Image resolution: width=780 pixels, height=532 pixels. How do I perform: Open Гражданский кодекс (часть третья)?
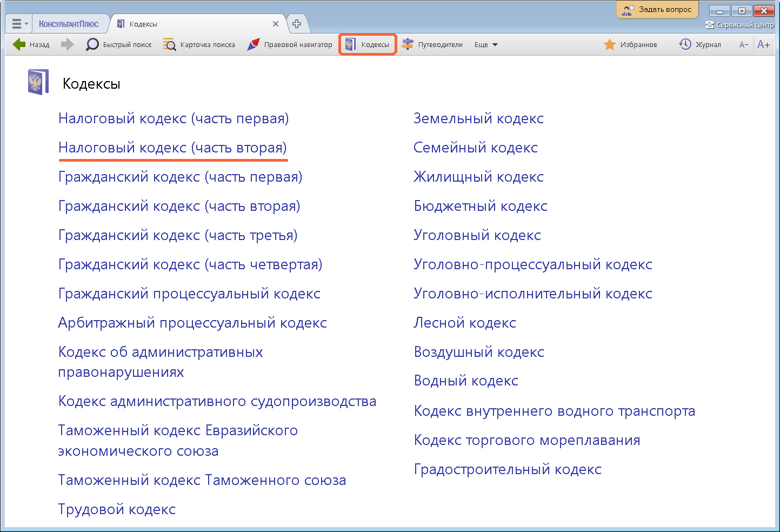coord(178,235)
